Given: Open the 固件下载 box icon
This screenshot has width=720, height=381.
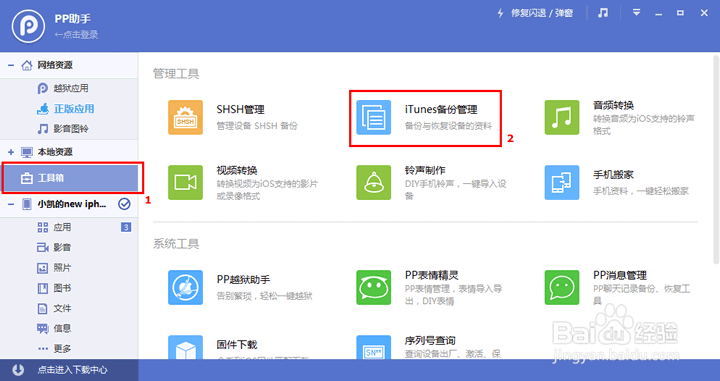Looking at the screenshot, I should (186, 347).
